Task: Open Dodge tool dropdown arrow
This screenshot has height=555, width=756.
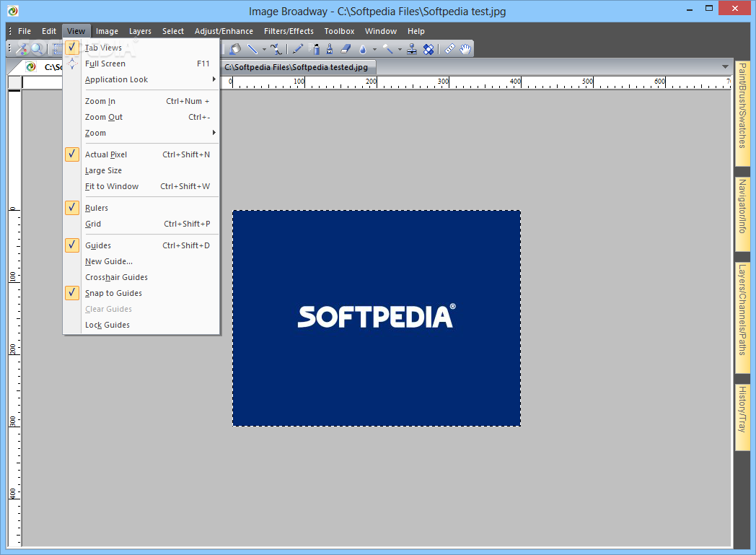Action: pyautogui.click(x=400, y=49)
